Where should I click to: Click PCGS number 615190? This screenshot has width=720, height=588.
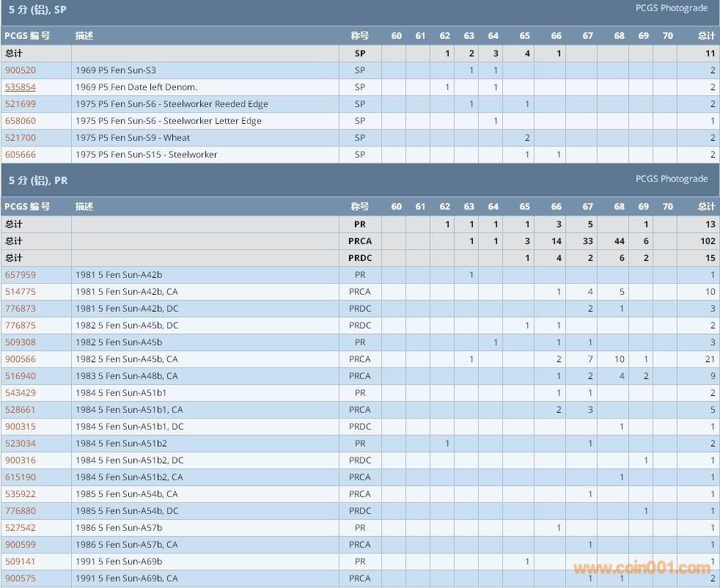pos(21,477)
